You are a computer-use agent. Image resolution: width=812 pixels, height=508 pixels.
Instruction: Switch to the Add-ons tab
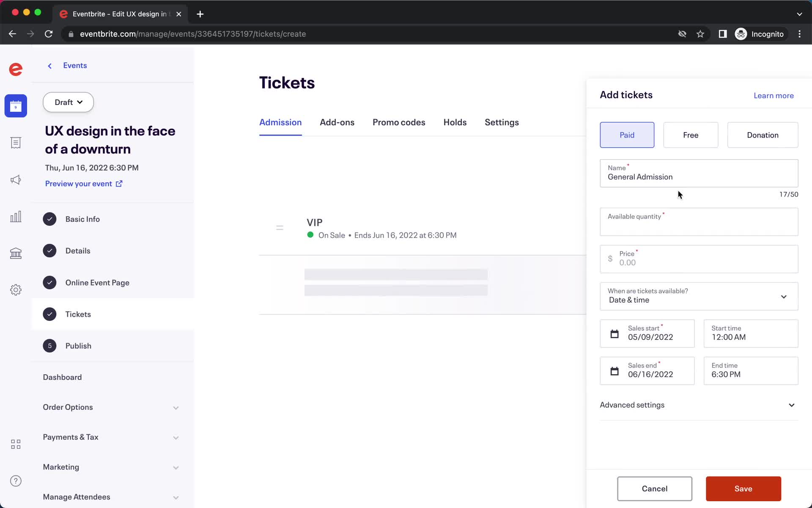pyautogui.click(x=337, y=122)
